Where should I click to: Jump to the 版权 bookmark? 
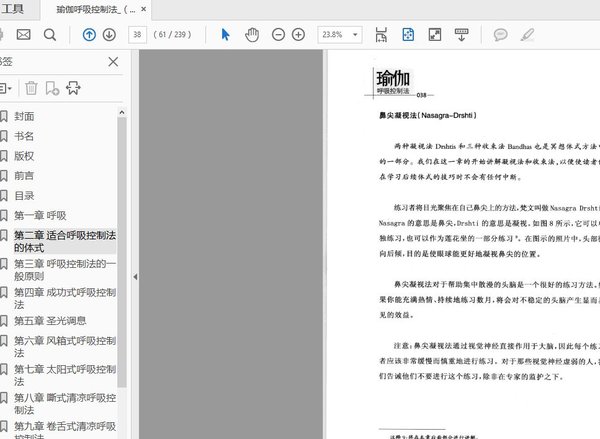(24, 156)
